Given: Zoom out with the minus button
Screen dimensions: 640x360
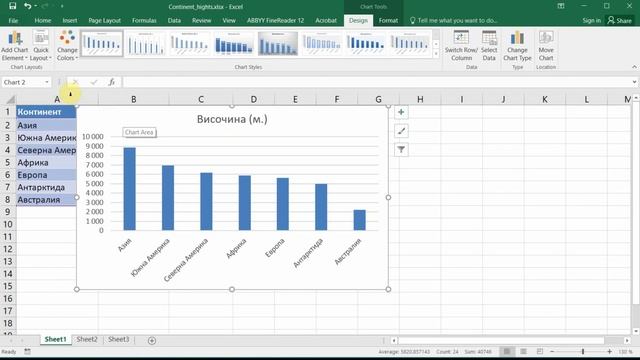Looking at the screenshot, I should (552, 351).
